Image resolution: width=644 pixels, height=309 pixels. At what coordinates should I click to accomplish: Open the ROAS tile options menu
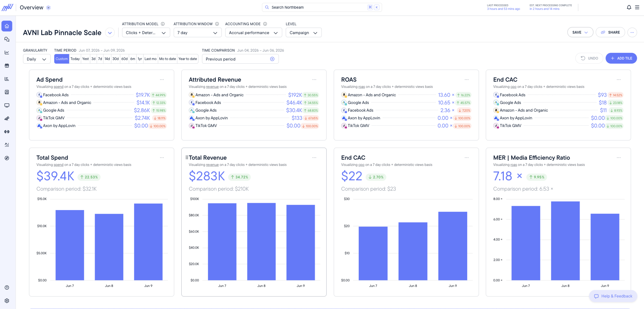467,80
